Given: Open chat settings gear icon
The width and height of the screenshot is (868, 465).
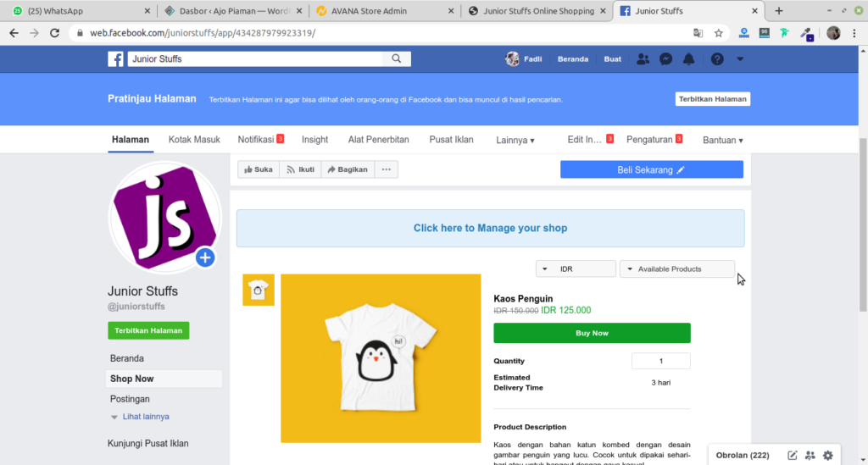Looking at the screenshot, I should pos(828,456).
